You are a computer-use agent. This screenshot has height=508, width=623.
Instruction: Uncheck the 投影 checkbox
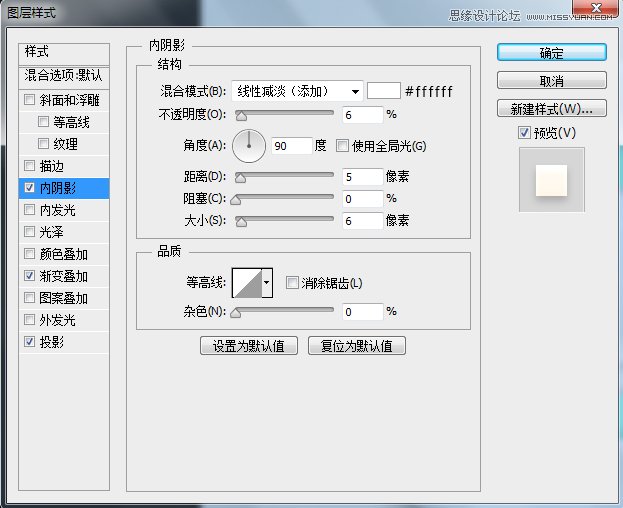[29, 341]
